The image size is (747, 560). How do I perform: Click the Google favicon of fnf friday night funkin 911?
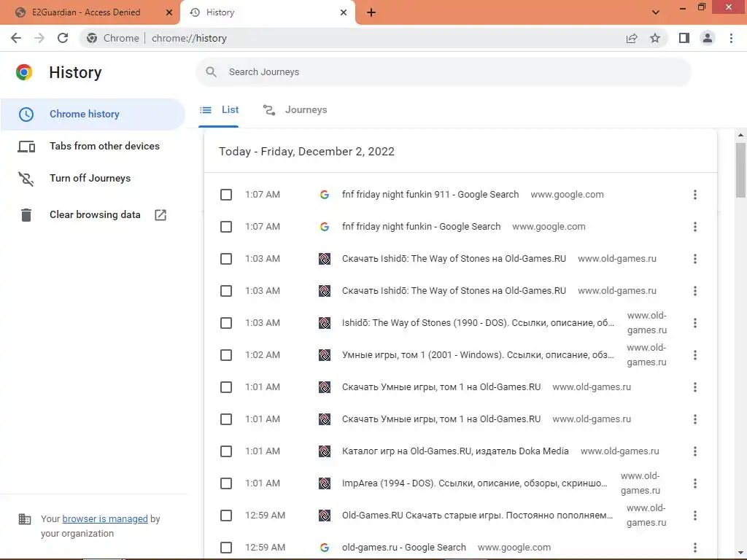click(325, 194)
